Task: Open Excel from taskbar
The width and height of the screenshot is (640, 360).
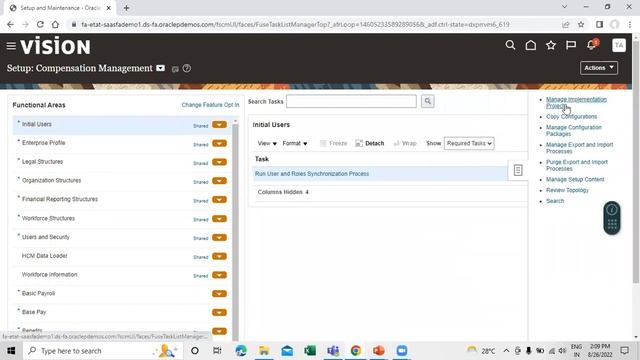Action: click(x=310, y=351)
